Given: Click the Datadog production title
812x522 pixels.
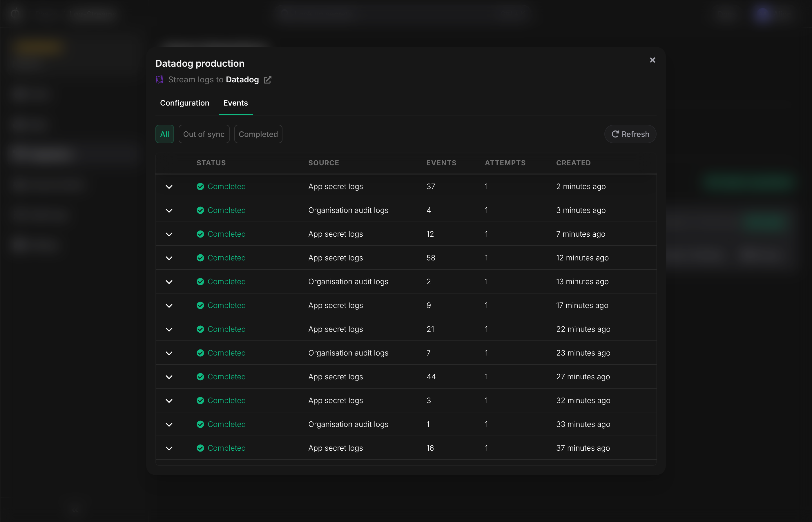Looking at the screenshot, I should (200, 64).
